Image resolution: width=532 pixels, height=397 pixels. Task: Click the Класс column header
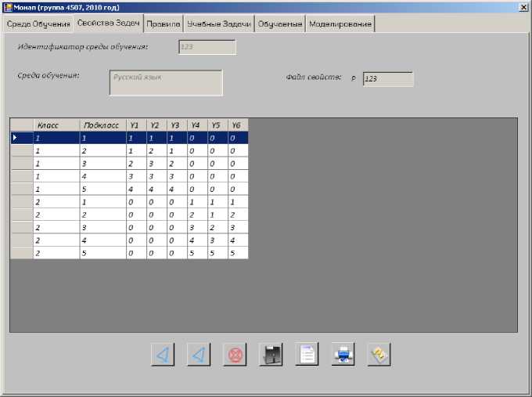point(56,125)
